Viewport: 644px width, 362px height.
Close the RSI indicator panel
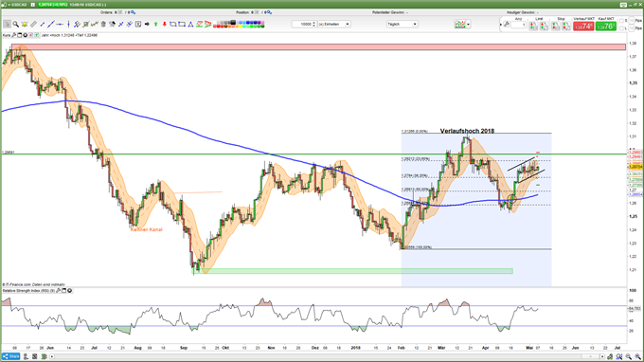(70, 291)
